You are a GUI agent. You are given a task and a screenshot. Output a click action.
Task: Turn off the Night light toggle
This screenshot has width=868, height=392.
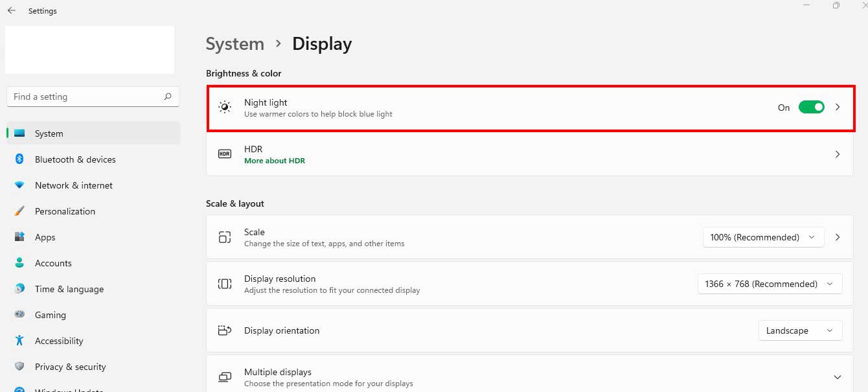click(x=812, y=107)
